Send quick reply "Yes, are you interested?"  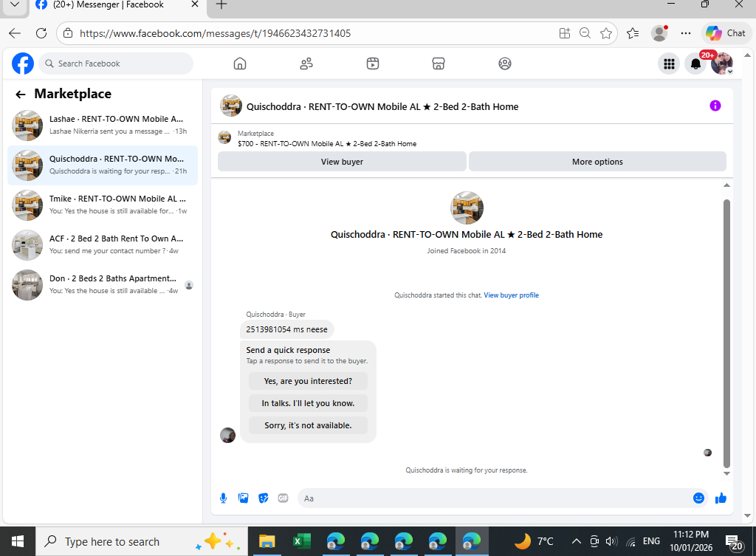coord(308,381)
